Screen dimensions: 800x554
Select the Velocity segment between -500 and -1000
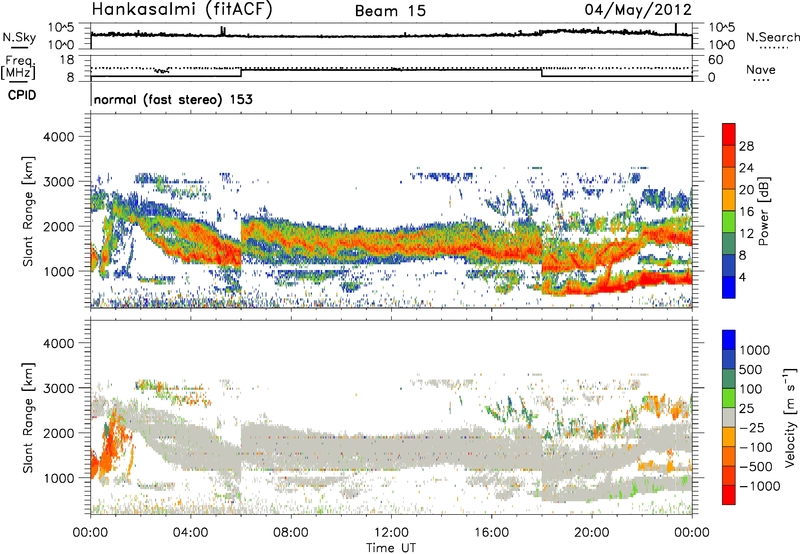[729, 475]
